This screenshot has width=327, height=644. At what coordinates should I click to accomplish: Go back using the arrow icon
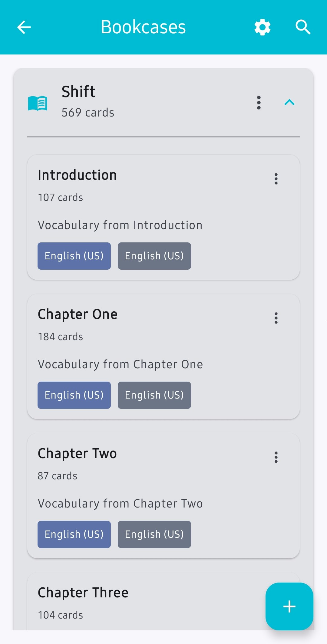[24, 27]
